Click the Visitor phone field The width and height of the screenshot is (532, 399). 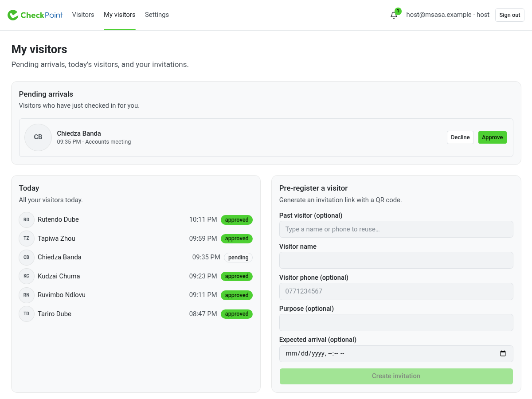click(x=396, y=291)
